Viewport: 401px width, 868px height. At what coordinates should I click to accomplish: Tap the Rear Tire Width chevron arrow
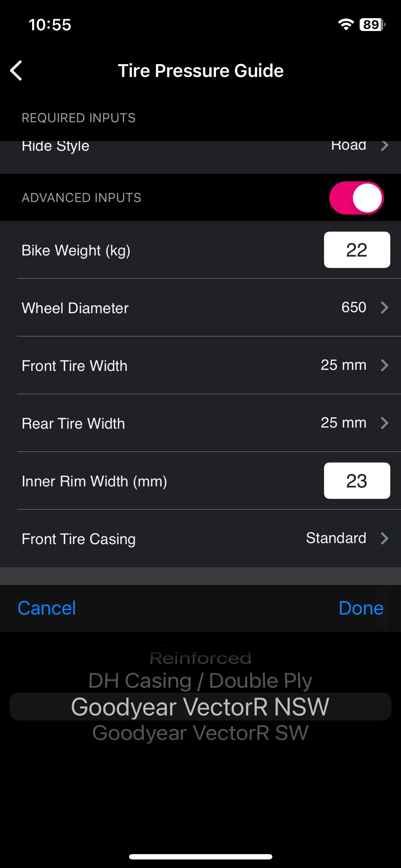[384, 423]
